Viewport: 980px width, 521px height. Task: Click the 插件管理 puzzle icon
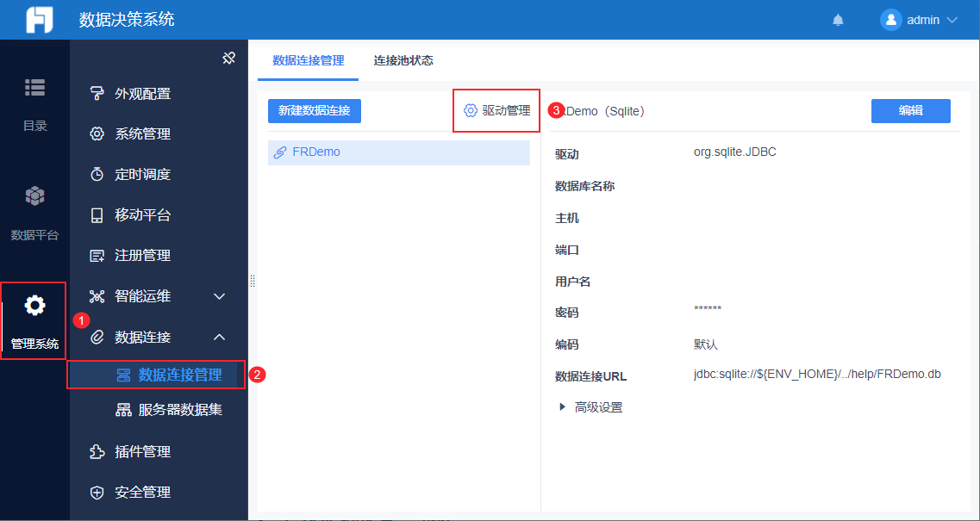[97, 451]
